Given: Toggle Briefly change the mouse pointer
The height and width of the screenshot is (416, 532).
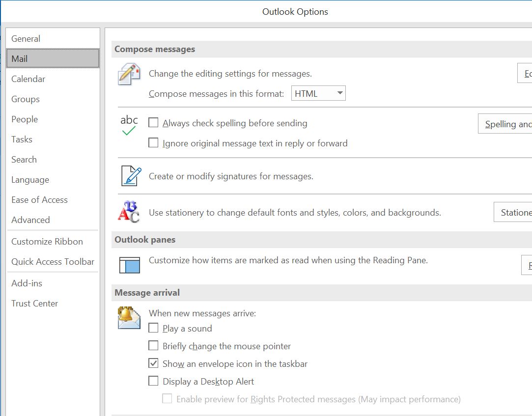Looking at the screenshot, I should pyautogui.click(x=153, y=345).
